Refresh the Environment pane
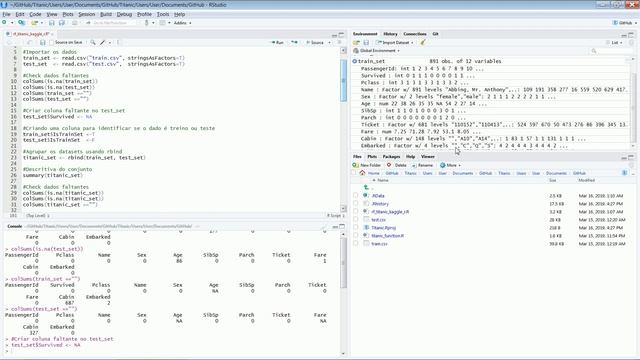This screenshot has width=640, height=360. 631,42
